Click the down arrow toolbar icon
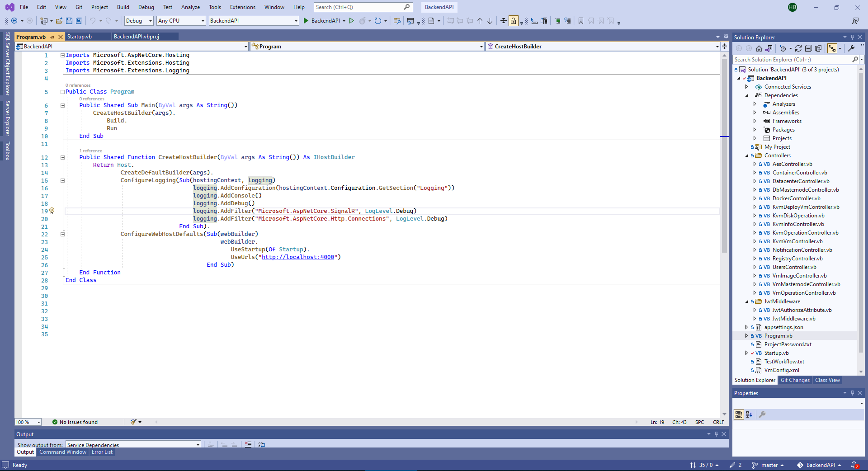The image size is (868, 471). tap(490, 21)
